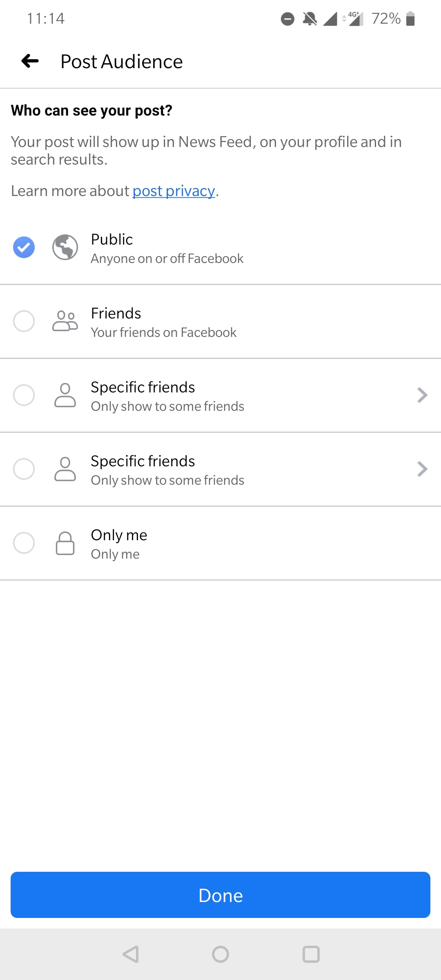
Task: Toggle the checked Public radio button
Action: (24, 247)
